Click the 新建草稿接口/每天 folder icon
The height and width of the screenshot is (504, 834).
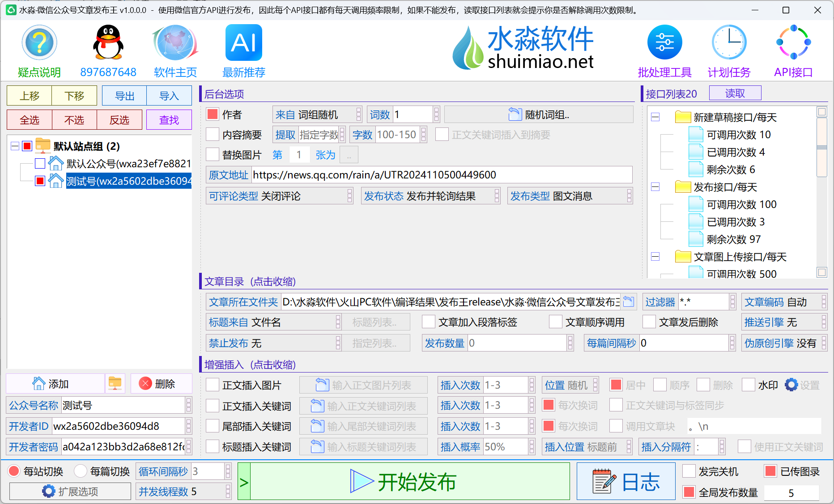[683, 117]
